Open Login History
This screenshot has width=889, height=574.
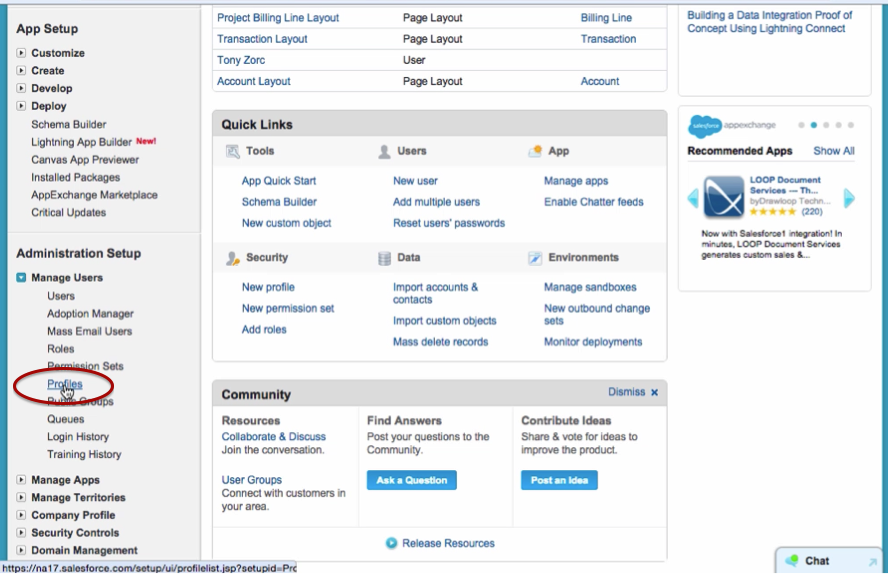point(78,436)
